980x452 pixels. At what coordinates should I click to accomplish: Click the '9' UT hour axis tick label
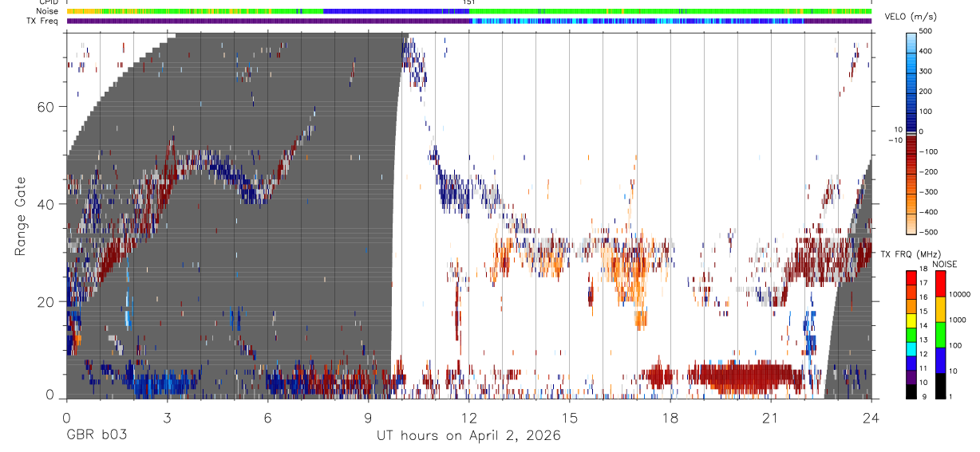point(368,418)
